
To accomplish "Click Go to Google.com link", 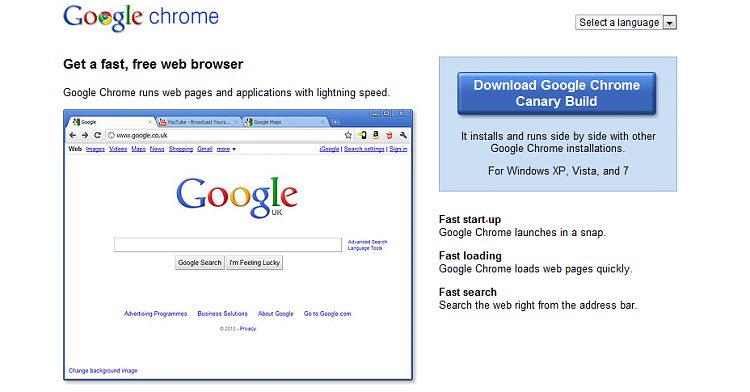I will pos(328,314).
